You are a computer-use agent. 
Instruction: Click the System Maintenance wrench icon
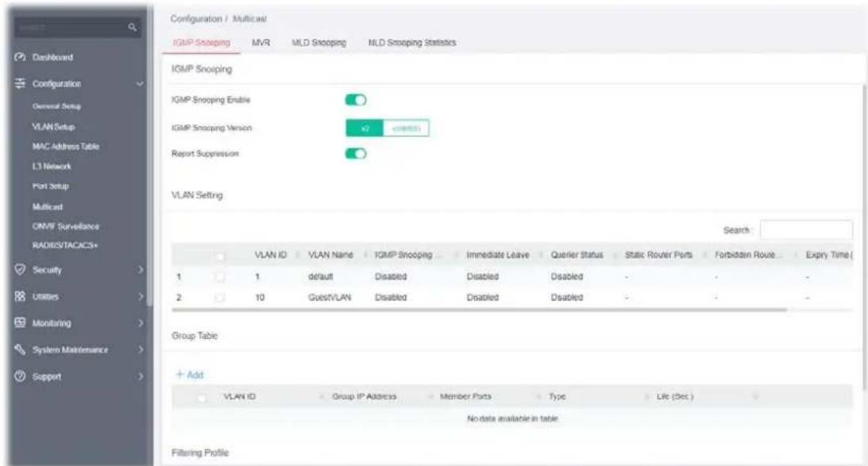pyautogui.click(x=20, y=349)
